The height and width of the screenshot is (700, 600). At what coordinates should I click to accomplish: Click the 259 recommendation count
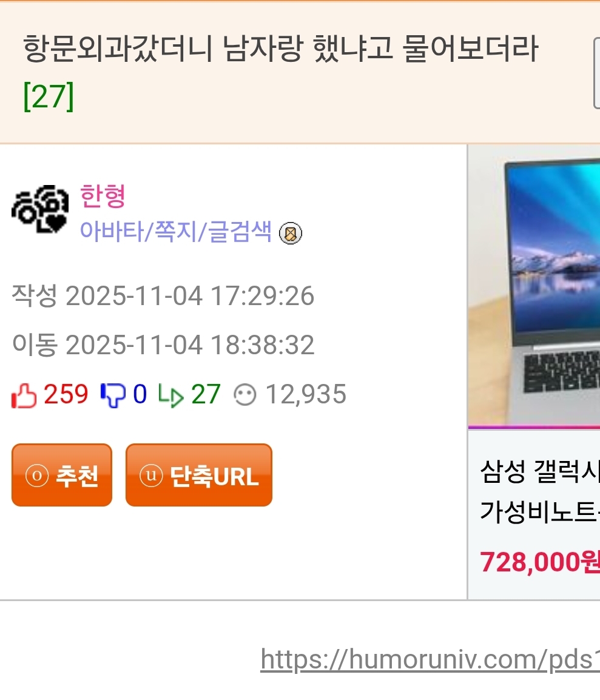coord(66,394)
